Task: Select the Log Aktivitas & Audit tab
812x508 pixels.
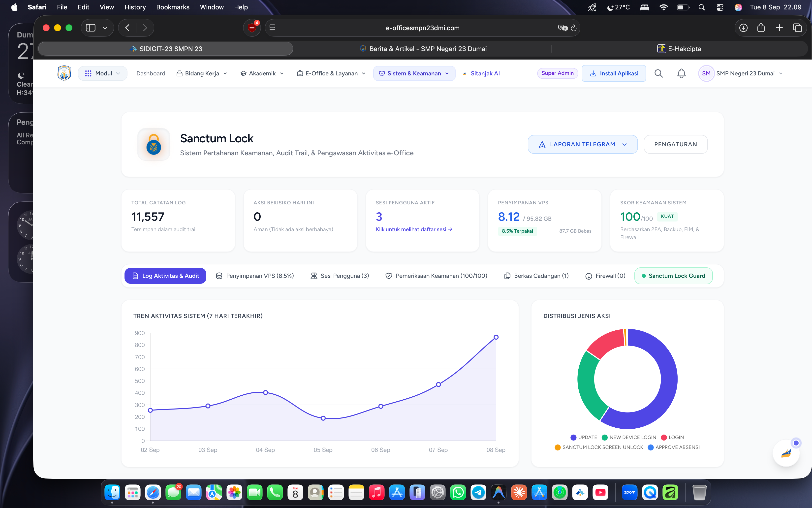Action: 165,276
